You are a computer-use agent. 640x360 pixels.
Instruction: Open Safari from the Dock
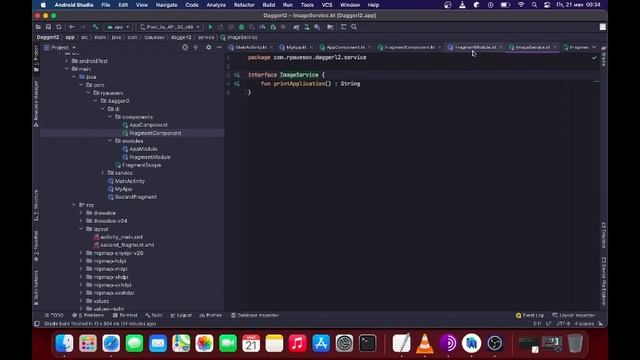111,343
